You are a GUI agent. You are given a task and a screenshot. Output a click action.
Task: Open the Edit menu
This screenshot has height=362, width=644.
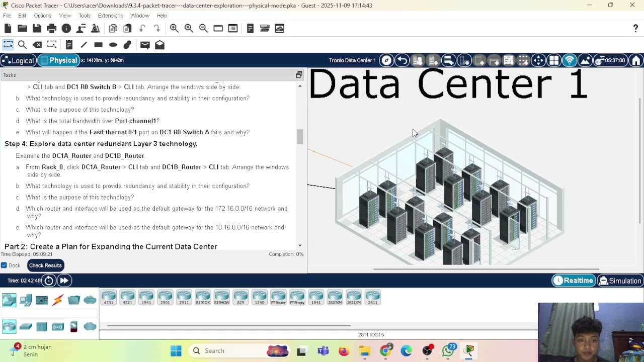tap(22, 16)
